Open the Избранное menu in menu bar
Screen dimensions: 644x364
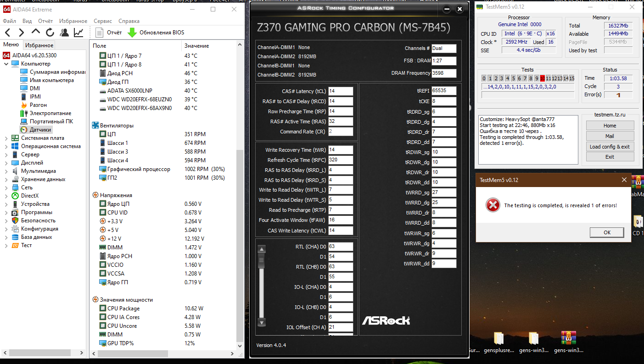click(x=73, y=21)
